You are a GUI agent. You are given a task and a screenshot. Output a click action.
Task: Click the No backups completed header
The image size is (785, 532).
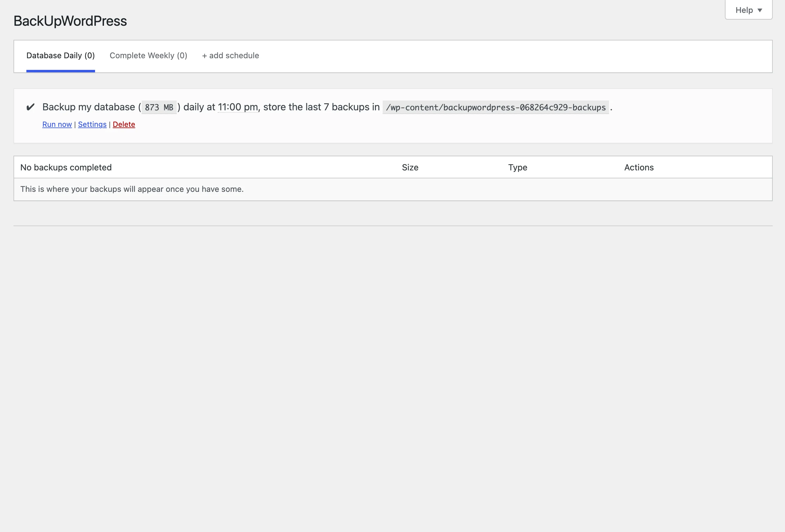pos(66,167)
